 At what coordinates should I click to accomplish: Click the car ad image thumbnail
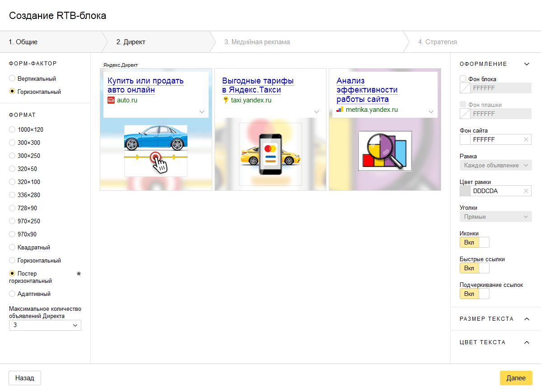tap(156, 150)
